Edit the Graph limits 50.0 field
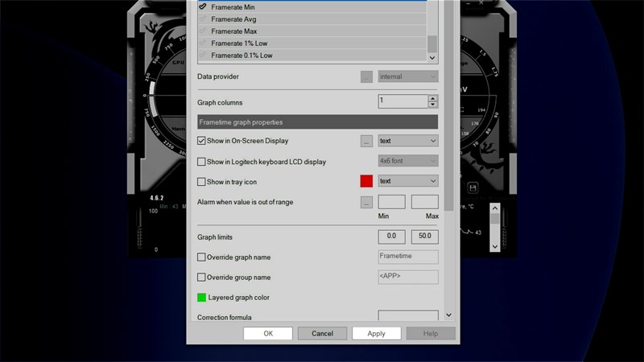Screen dimensions: 644x362 pos(425,237)
